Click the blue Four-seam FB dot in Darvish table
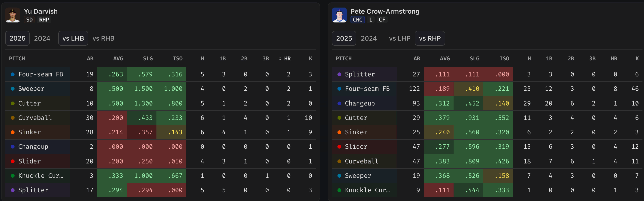 (13, 74)
